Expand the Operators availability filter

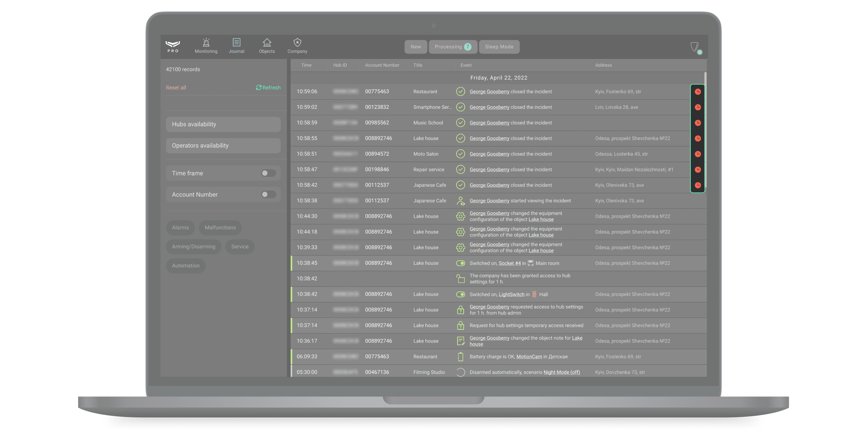coord(223,146)
